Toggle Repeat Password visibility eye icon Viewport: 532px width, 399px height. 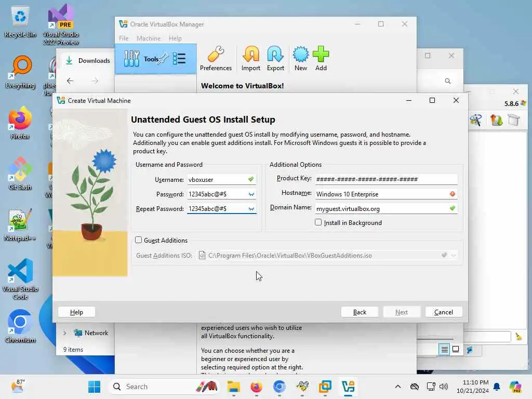click(x=251, y=209)
